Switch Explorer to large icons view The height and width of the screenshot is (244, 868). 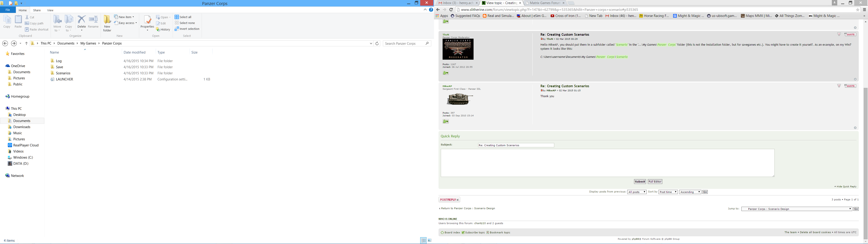click(x=430, y=240)
